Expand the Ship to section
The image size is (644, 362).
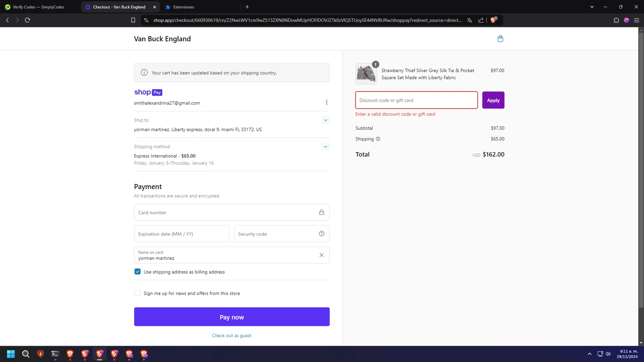[325, 120]
